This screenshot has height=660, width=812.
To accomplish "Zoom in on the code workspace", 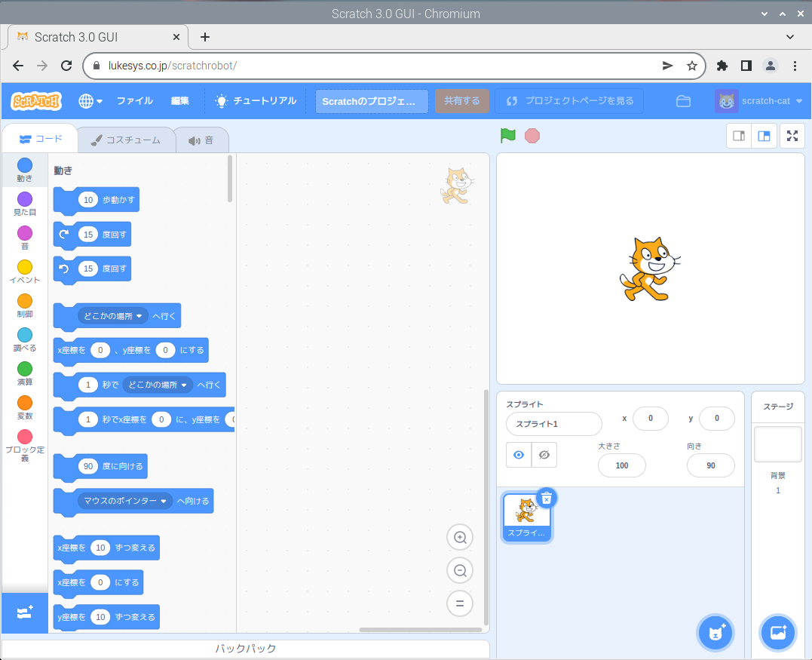I will point(460,537).
